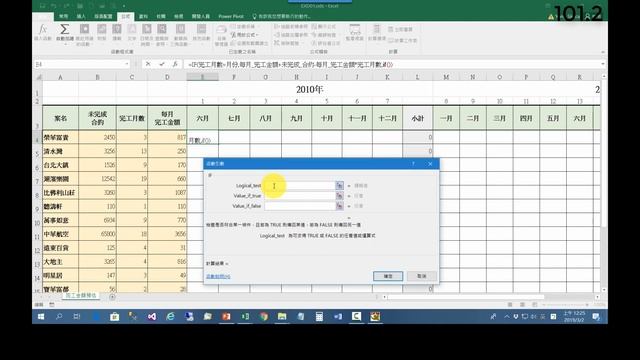Switch to Excel on the taskbar
Viewport: 640px width, 360px height.
(245, 316)
